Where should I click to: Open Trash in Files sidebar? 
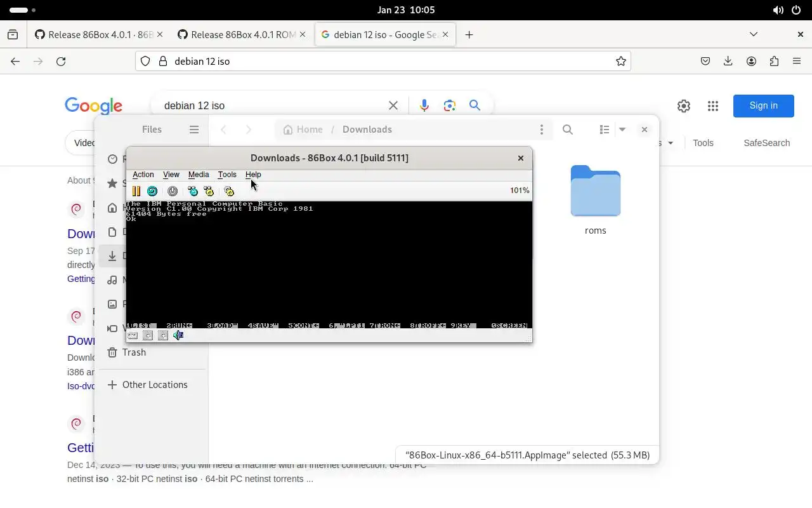(x=152, y=352)
